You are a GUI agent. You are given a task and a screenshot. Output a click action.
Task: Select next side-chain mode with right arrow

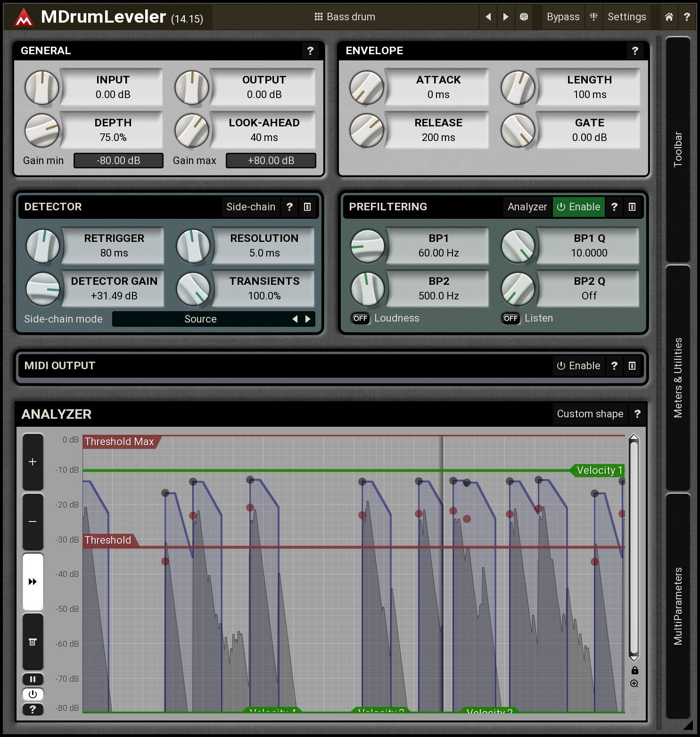point(308,319)
